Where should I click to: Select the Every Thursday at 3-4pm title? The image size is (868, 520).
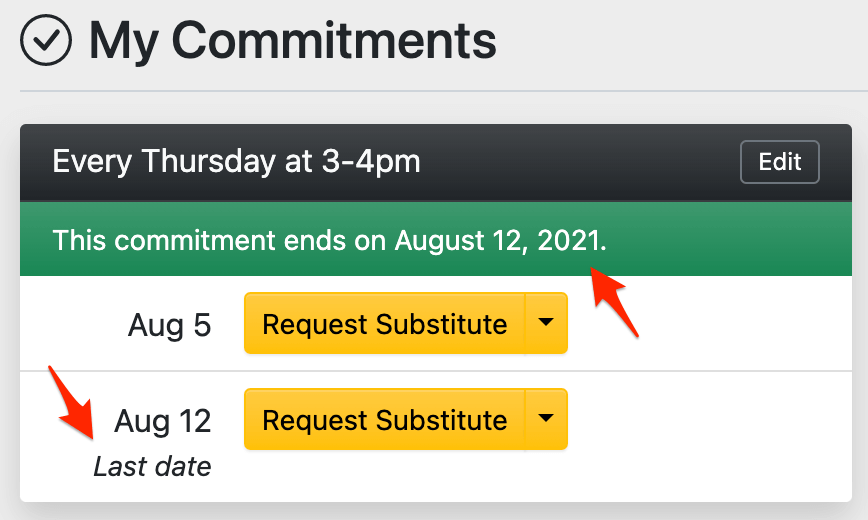[x=236, y=162]
